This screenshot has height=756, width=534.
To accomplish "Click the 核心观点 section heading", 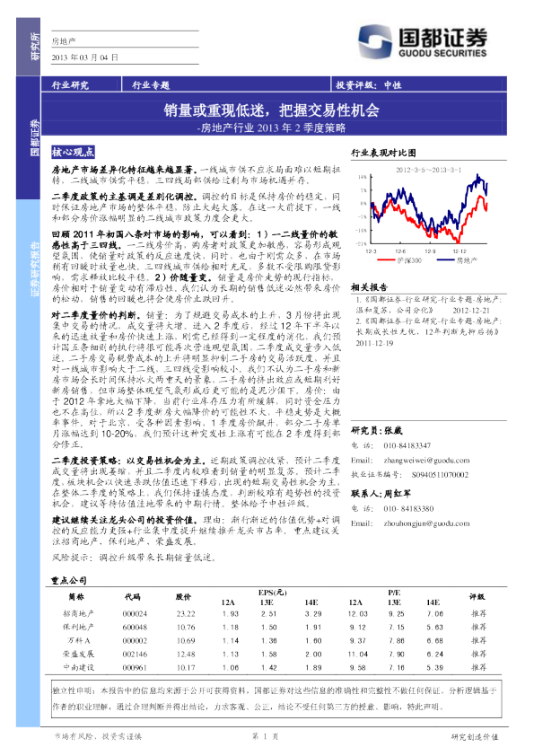I will coord(73,152).
